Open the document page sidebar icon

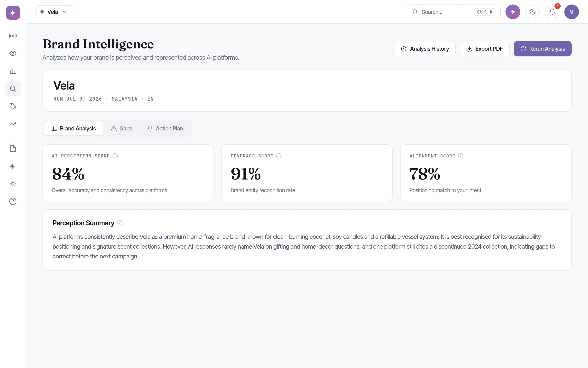point(13,148)
